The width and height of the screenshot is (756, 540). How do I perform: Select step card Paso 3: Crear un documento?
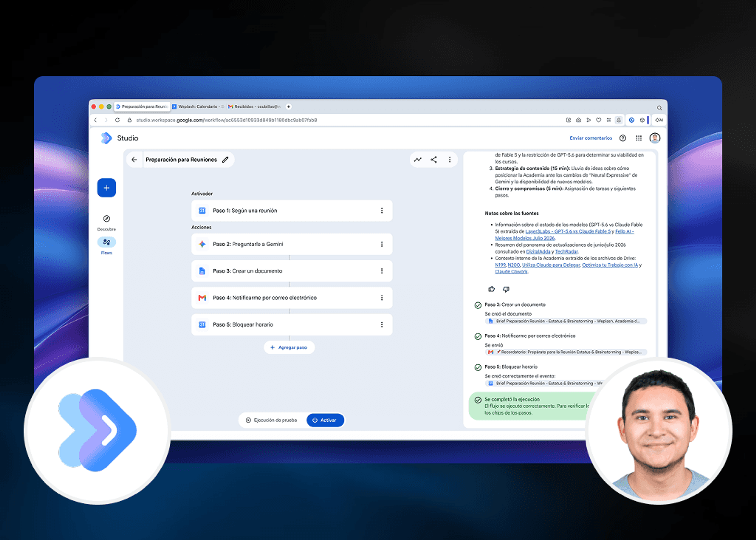point(292,271)
